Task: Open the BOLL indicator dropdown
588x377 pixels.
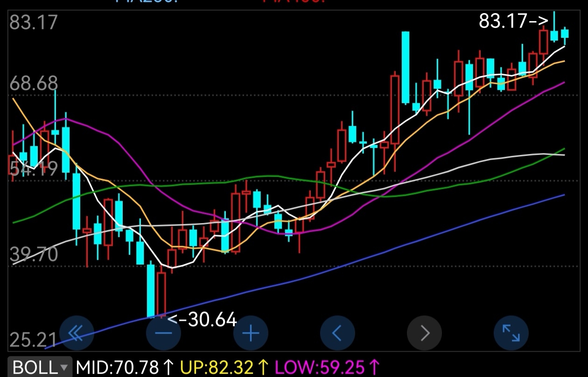Action: point(40,367)
